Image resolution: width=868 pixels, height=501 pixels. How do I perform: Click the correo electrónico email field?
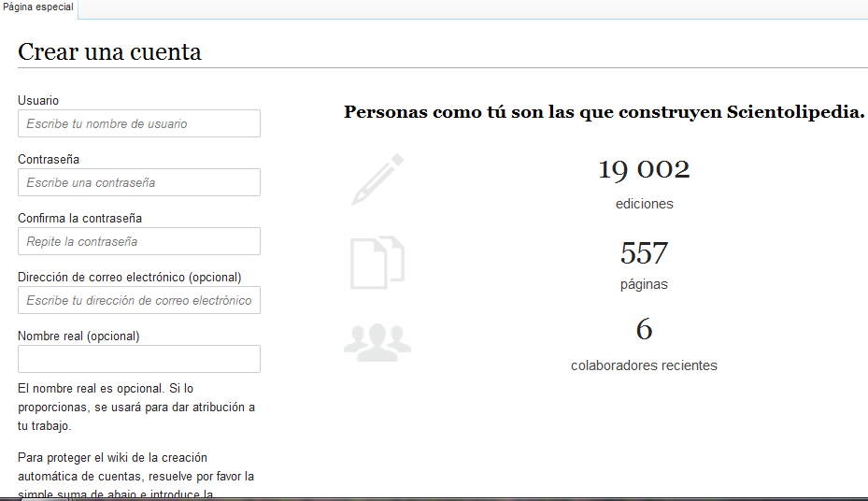pos(139,300)
